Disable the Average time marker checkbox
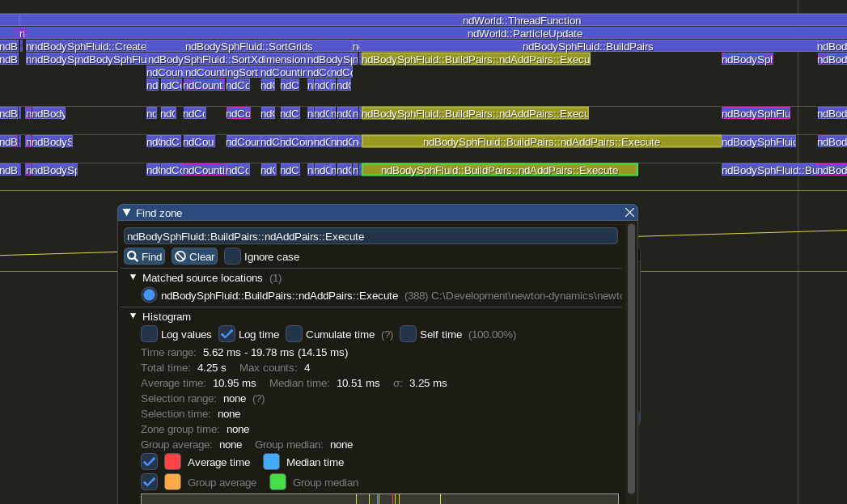 (x=150, y=462)
